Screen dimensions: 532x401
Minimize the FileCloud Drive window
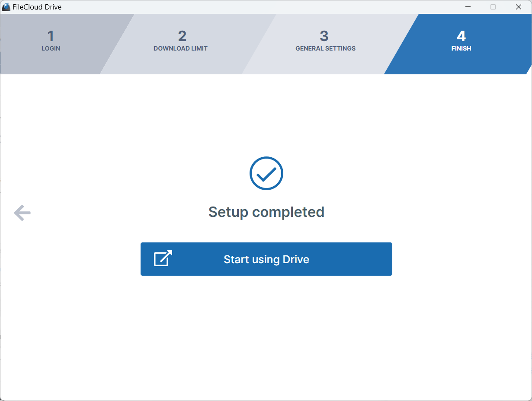[x=468, y=7]
